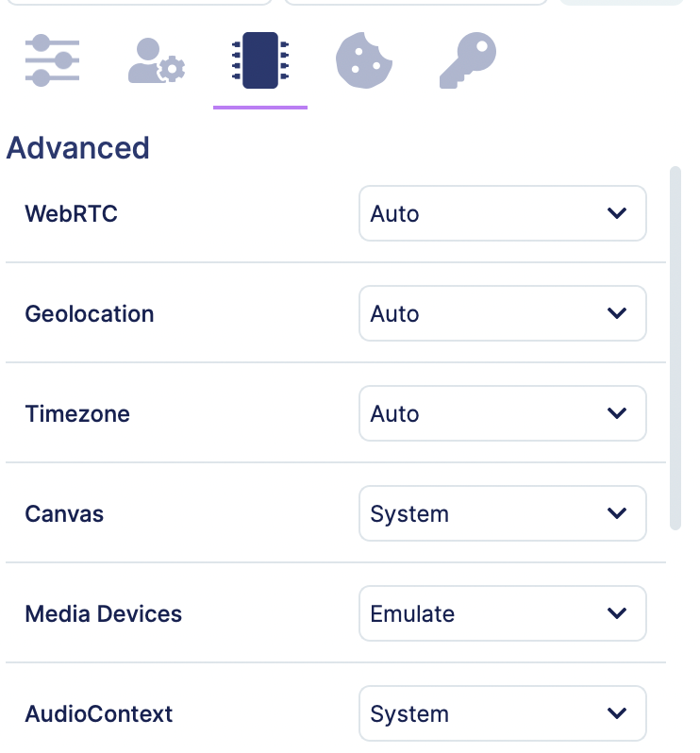Image resolution: width=700 pixels, height=753 pixels.
Task: Open the Geolocation dropdown
Action: coord(503,313)
